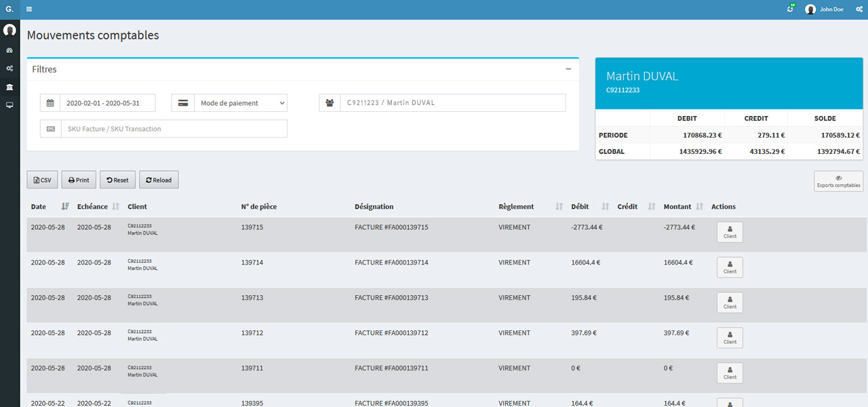Toggle the hamburger sidebar menu
Viewport: 868px width, 407px height.
click(x=29, y=9)
